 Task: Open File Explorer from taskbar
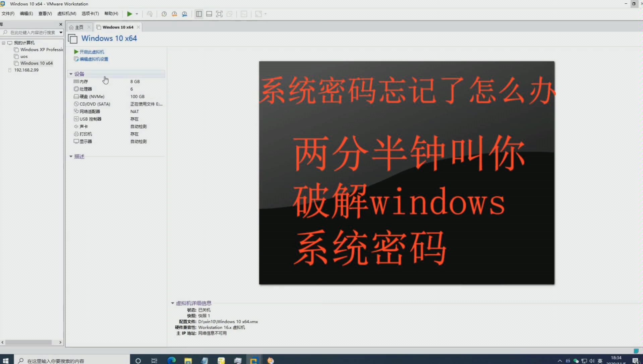(188, 361)
